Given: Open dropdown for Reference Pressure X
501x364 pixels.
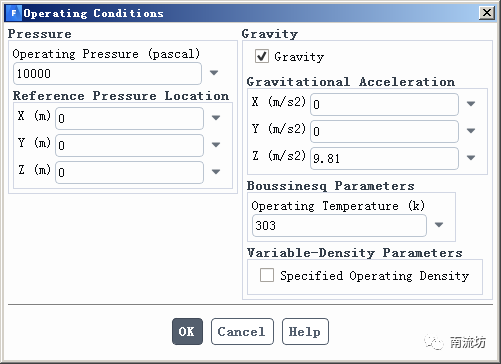Looking at the screenshot, I should [x=216, y=118].
